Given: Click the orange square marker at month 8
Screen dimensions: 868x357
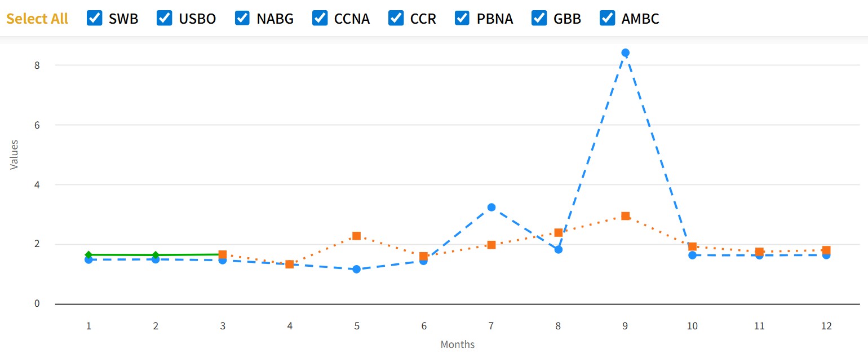Looking at the screenshot, I should point(558,232).
